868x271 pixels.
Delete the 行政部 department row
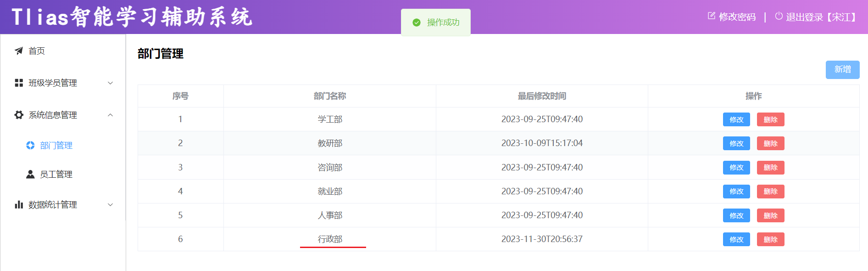[770, 239]
